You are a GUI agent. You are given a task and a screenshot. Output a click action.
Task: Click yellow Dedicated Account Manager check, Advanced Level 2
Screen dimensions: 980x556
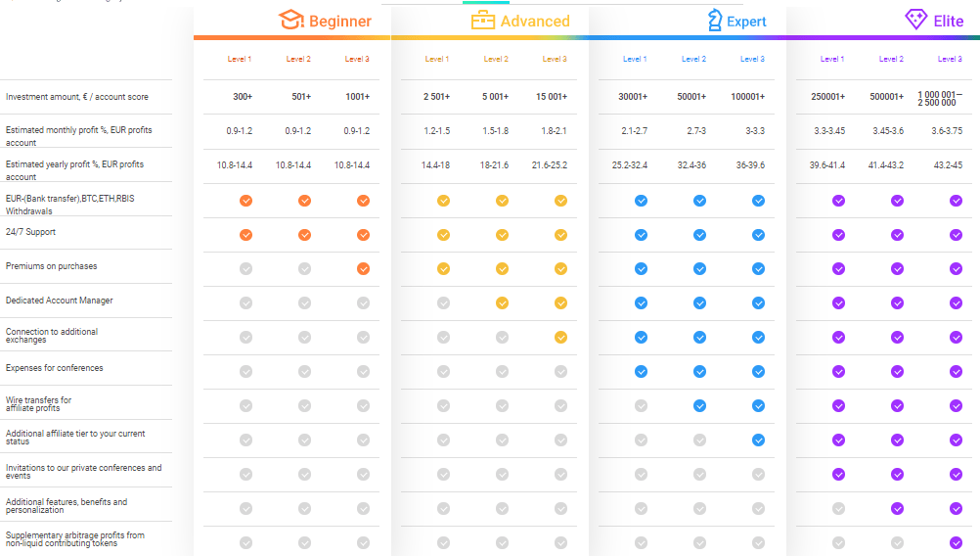[502, 303]
